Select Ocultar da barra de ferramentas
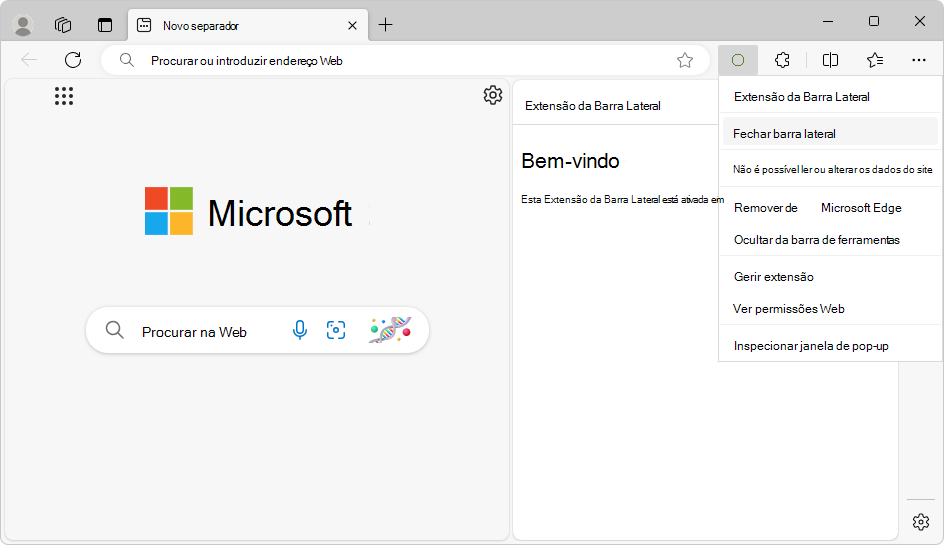This screenshot has height=545, width=944. 830,240
